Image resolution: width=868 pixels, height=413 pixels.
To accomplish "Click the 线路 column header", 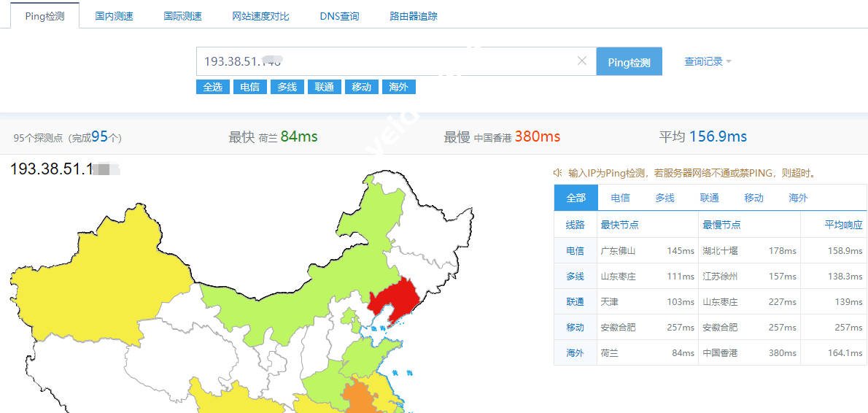I will coord(575,225).
